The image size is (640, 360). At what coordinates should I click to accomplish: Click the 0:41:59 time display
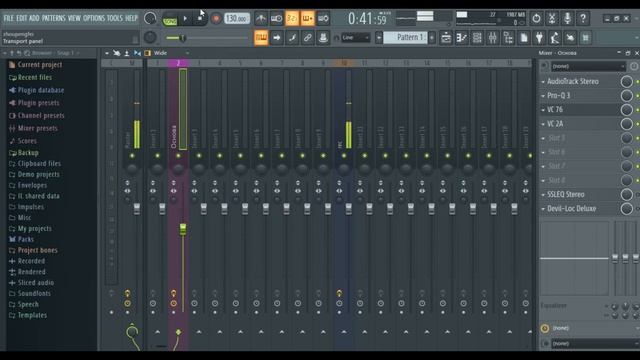[367, 18]
